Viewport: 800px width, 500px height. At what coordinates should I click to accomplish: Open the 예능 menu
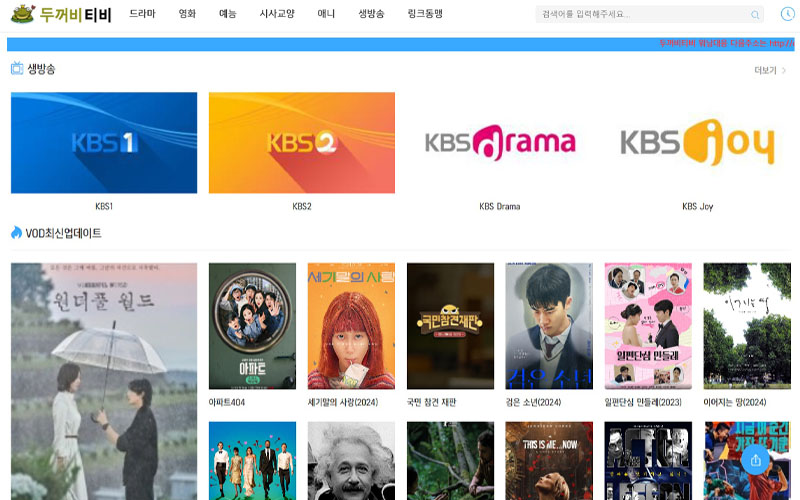(228, 14)
